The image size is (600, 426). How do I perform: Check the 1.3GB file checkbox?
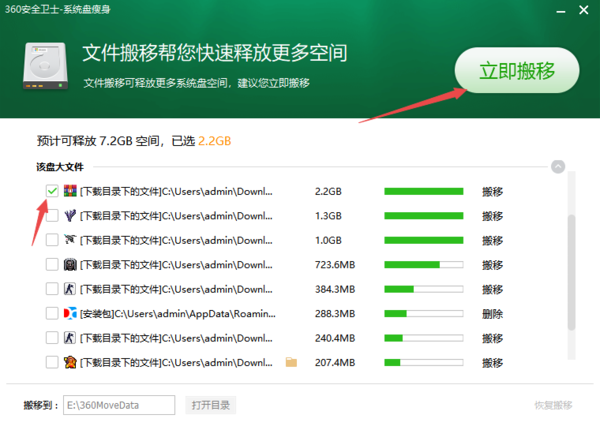coord(52,216)
